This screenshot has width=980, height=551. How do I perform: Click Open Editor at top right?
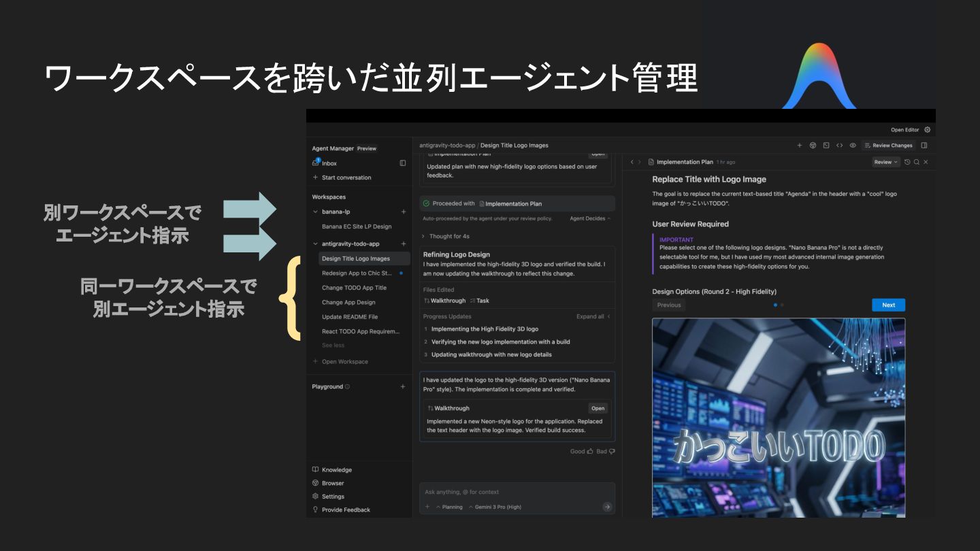[905, 129]
